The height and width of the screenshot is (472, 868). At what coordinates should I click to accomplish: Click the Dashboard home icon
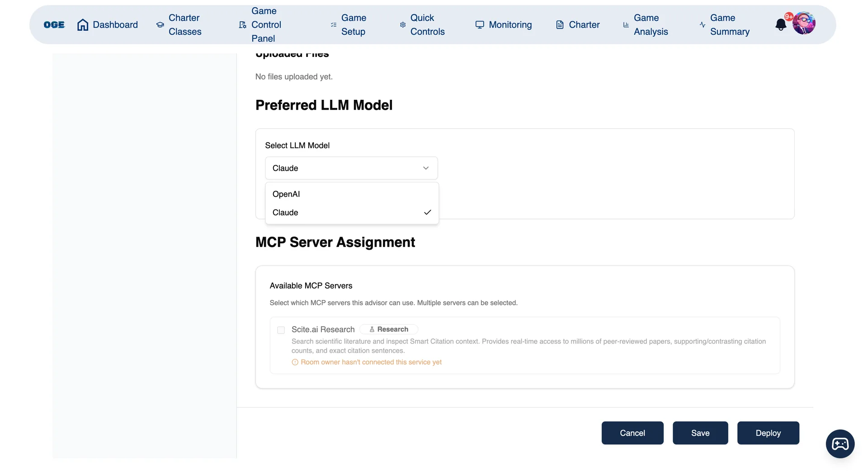pos(83,25)
